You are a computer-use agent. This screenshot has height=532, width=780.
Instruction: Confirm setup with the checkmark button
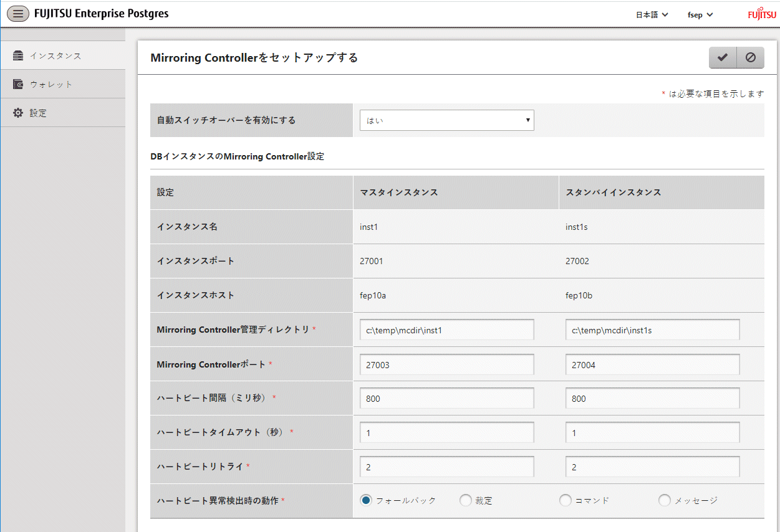(x=723, y=57)
